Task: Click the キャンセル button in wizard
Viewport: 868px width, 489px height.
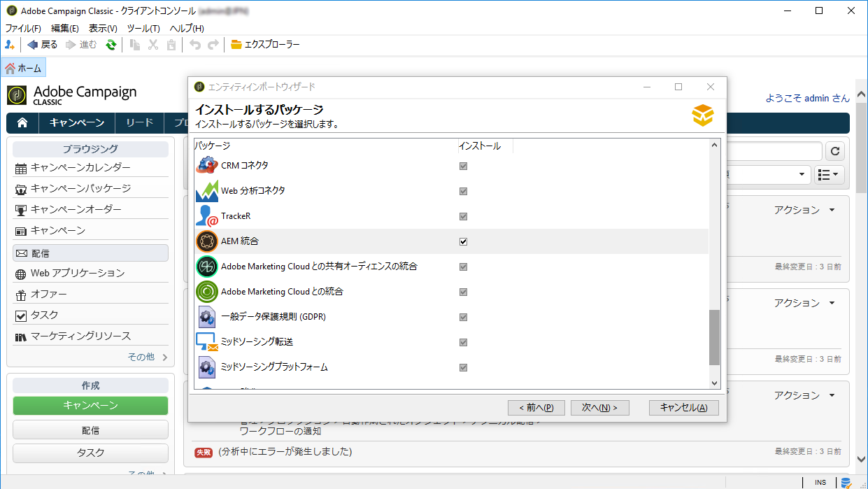Action: point(684,408)
